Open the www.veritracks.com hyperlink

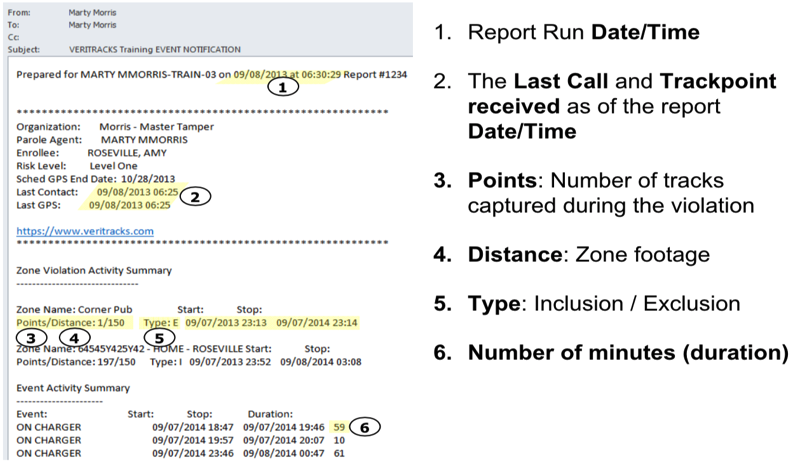point(85,231)
